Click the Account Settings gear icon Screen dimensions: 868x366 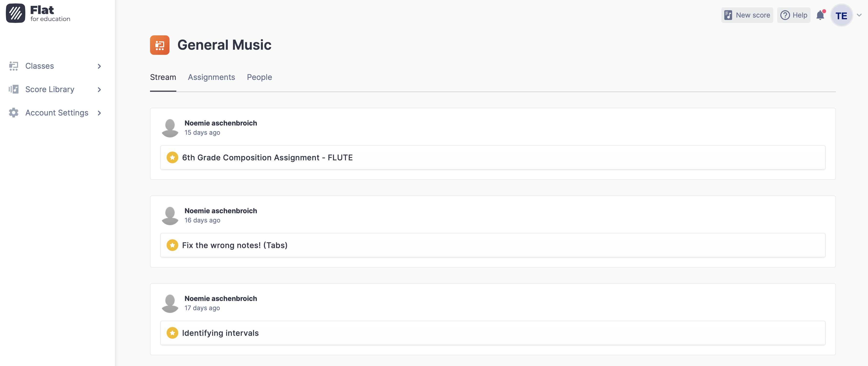point(13,113)
